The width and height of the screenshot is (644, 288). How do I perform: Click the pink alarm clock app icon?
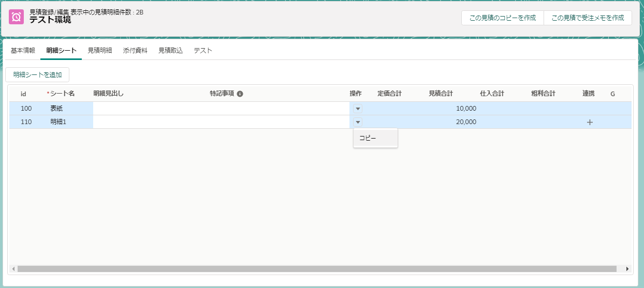17,17
